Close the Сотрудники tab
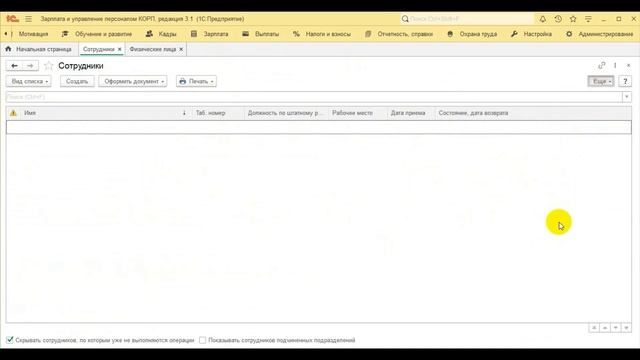This screenshot has height=360, width=640. click(120, 49)
